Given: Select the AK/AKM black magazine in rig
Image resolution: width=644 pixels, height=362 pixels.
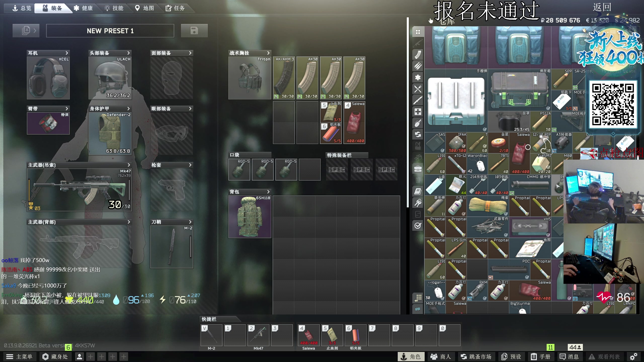Looking at the screenshot, I should [284, 78].
